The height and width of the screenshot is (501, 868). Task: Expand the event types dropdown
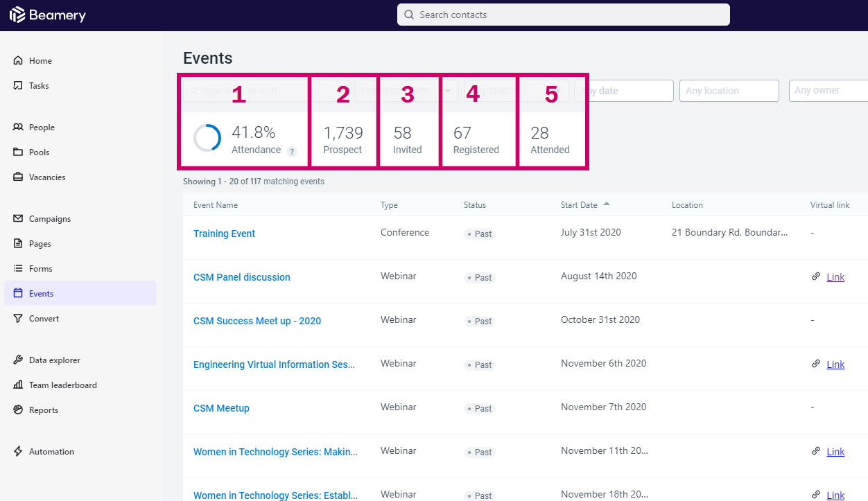point(406,91)
